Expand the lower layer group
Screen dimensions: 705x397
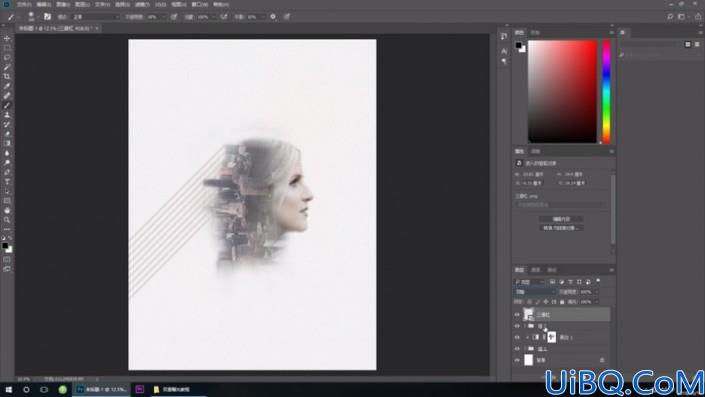click(525, 348)
